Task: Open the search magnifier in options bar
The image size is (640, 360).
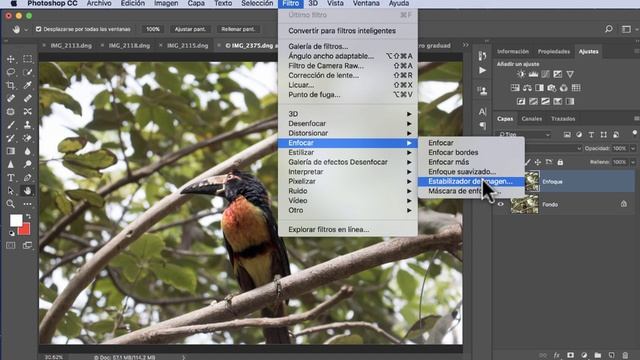Action: pyautogui.click(x=609, y=29)
